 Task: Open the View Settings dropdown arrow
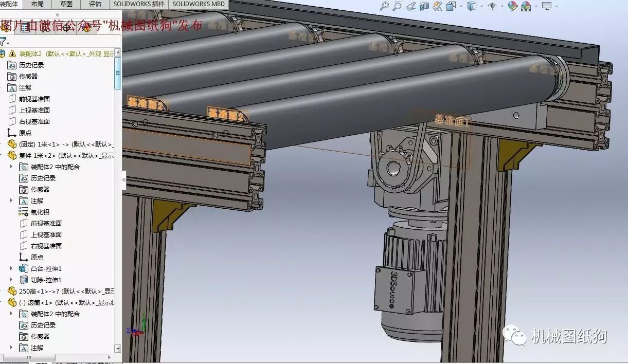556,7
